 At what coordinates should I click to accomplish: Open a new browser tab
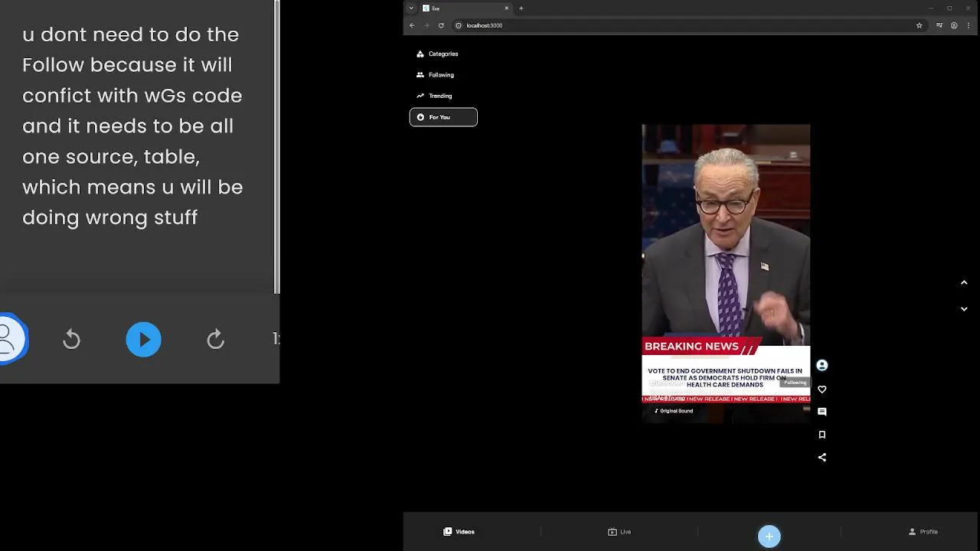521,8
